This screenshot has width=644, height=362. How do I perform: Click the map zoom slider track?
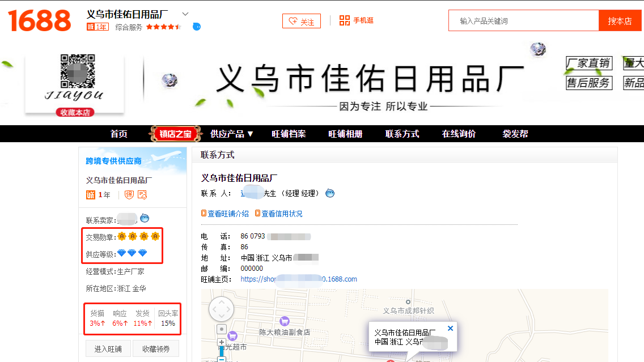pyautogui.click(x=221, y=351)
